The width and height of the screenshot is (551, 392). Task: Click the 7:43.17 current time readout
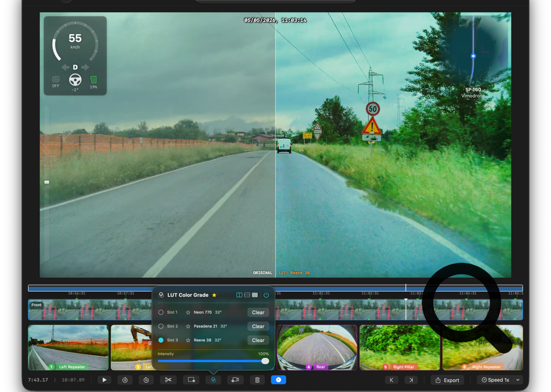tap(38, 380)
